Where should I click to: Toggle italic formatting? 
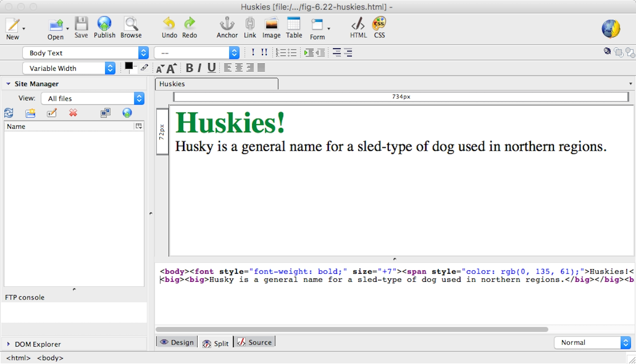[x=200, y=67]
